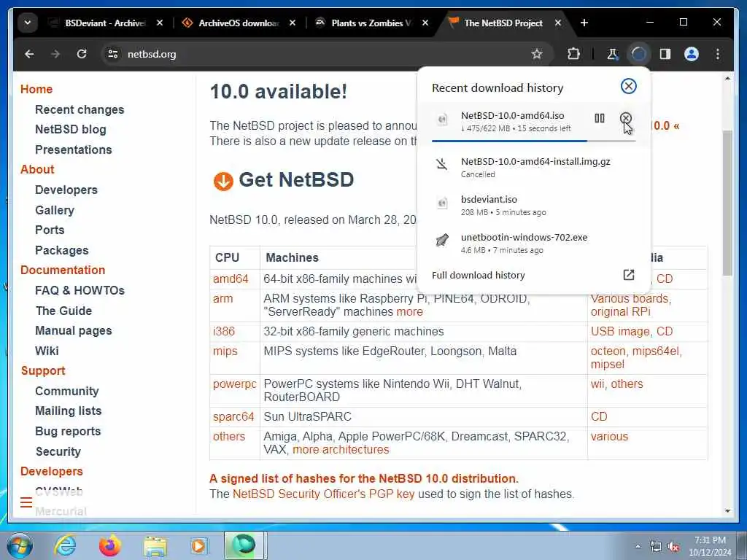Open FAQ & HOWTOs documentation
Viewport: 747px width, 560px height.
80,290
